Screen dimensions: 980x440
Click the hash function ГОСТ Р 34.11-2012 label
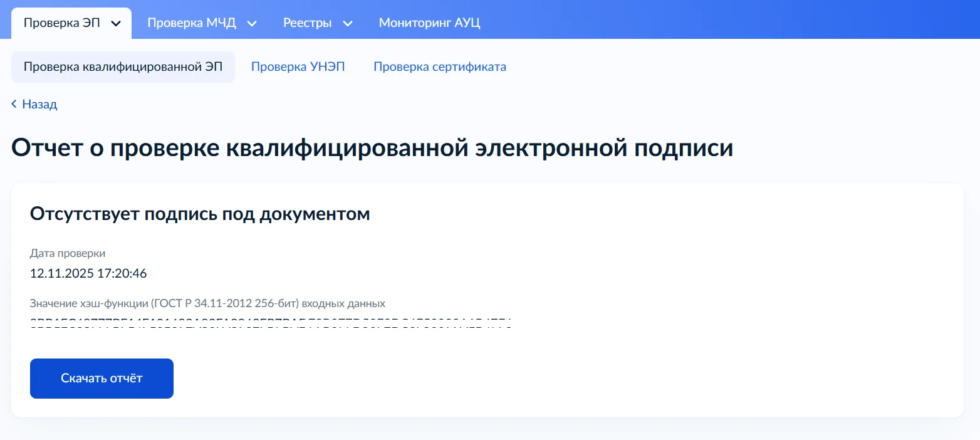coord(207,303)
